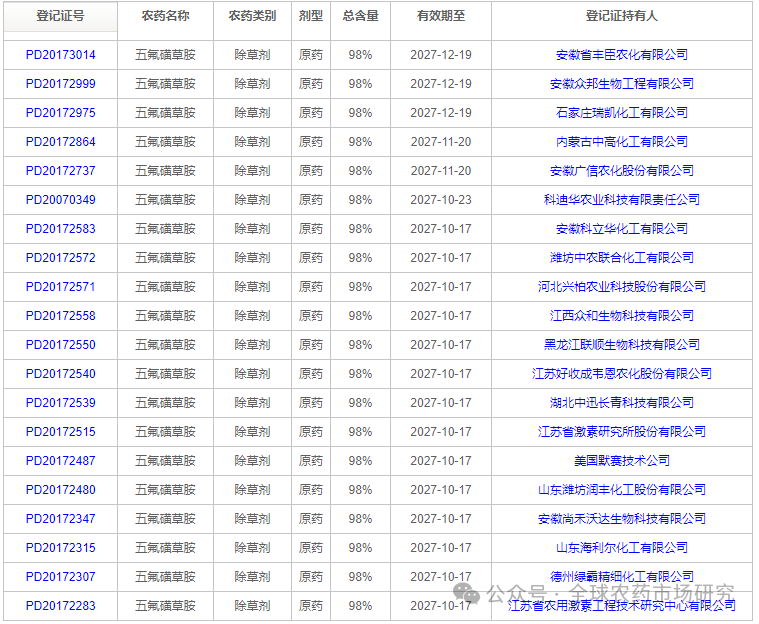Open registration PD20172307 link
759x624 pixels.
point(61,577)
